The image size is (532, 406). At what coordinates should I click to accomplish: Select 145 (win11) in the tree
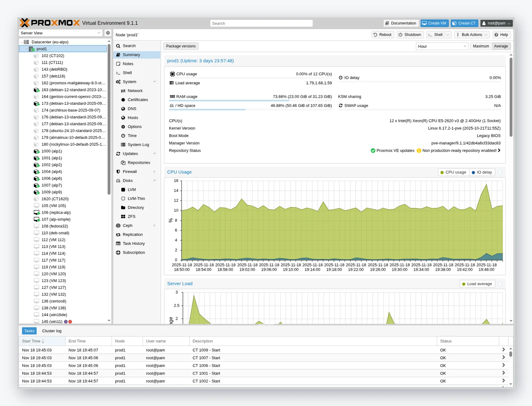(63, 322)
